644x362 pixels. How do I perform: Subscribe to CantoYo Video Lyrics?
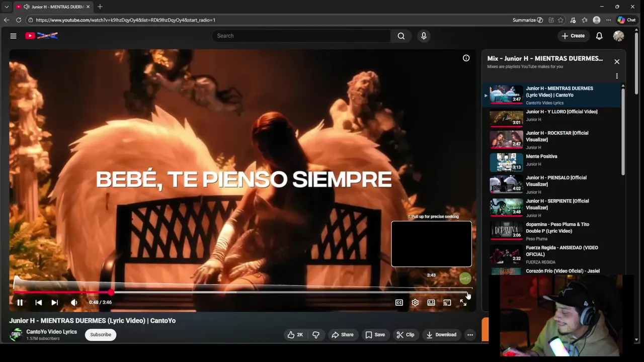(101, 335)
